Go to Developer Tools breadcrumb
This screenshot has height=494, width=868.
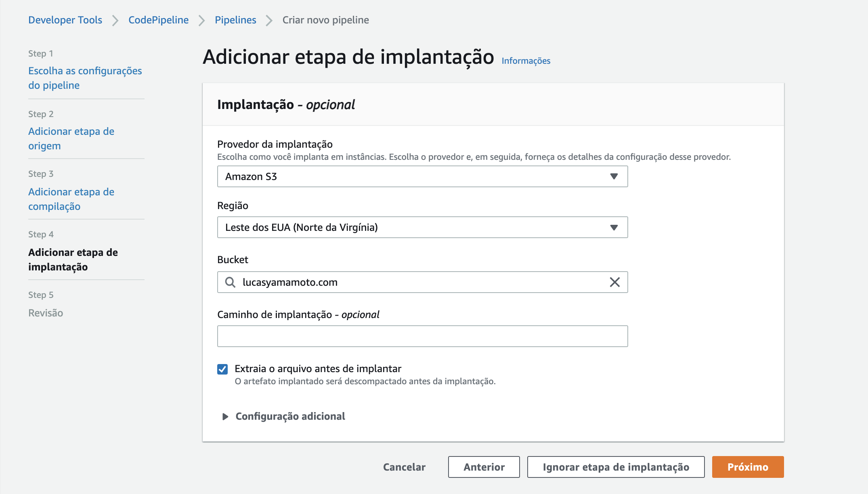point(65,20)
